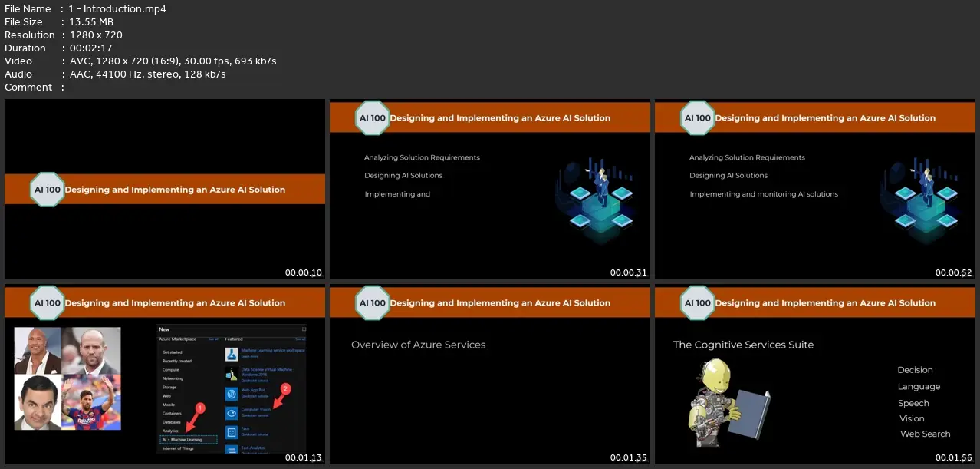Click the robot reading a book illustration
The height and width of the screenshot is (469, 980).
728,403
